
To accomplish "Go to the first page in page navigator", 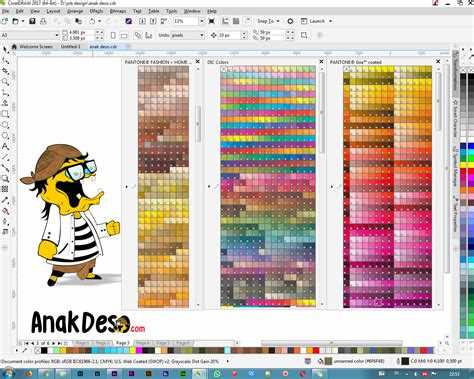I will [x=27, y=343].
